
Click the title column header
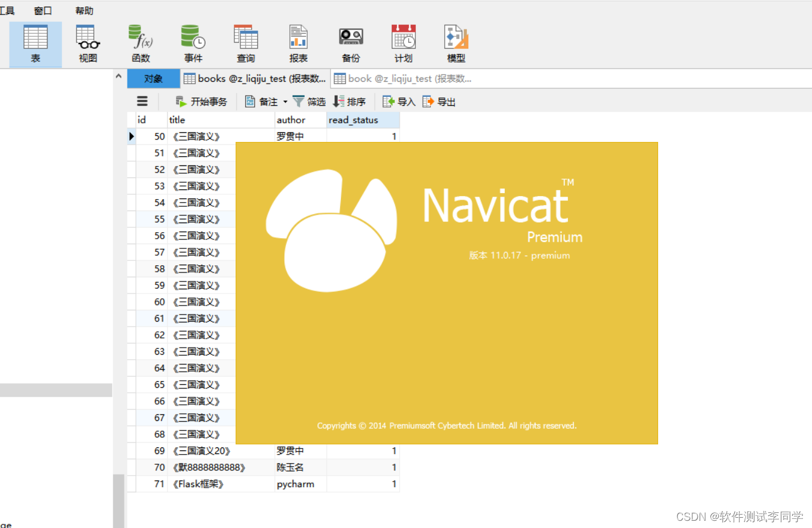coord(221,120)
